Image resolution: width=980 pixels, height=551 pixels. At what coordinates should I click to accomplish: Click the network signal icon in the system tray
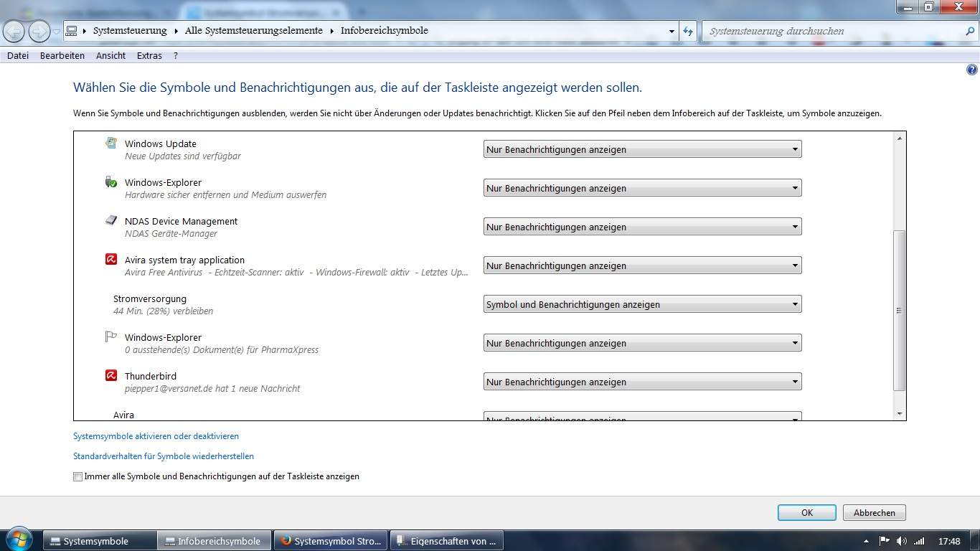(x=919, y=540)
